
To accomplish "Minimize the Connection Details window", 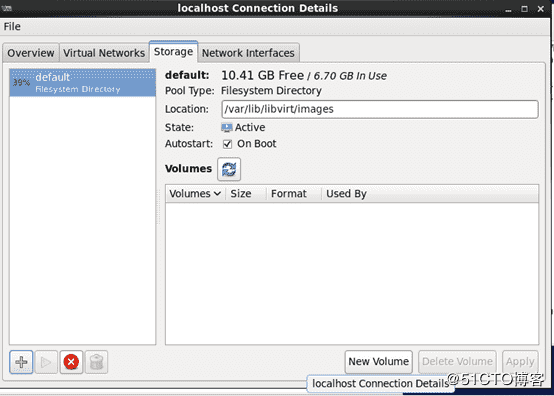I will point(508,9).
